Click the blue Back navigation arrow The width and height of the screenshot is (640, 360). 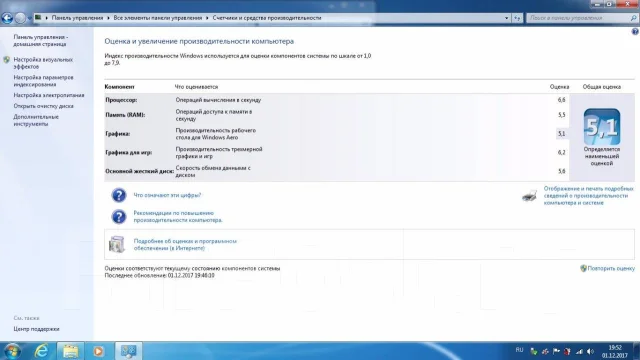pos(7,18)
